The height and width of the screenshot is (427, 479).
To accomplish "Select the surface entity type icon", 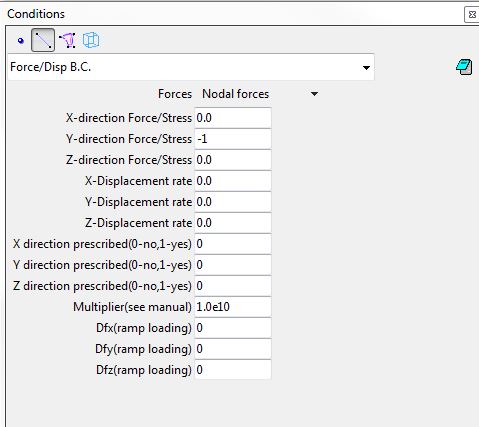I will click(x=67, y=40).
